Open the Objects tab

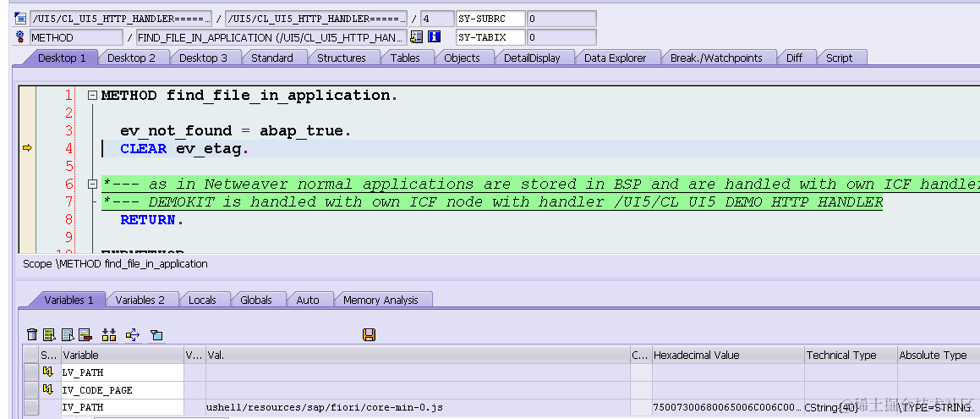click(x=462, y=58)
